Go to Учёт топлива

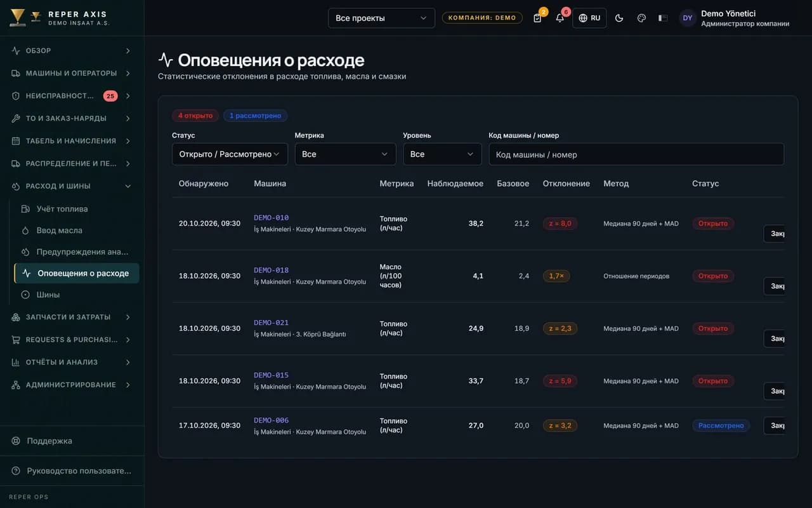tap(76, 209)
